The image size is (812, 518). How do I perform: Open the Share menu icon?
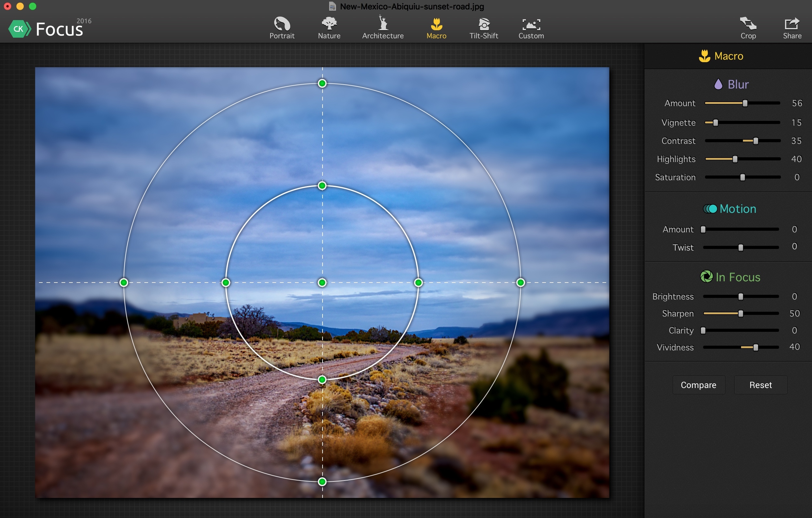click(792, 24)
